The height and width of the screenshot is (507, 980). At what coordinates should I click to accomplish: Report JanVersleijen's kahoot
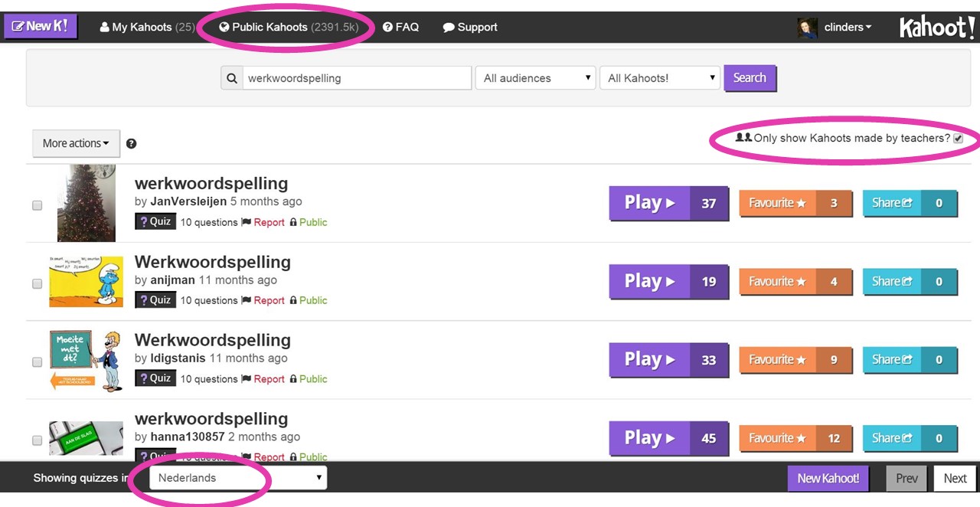[263, 222]
